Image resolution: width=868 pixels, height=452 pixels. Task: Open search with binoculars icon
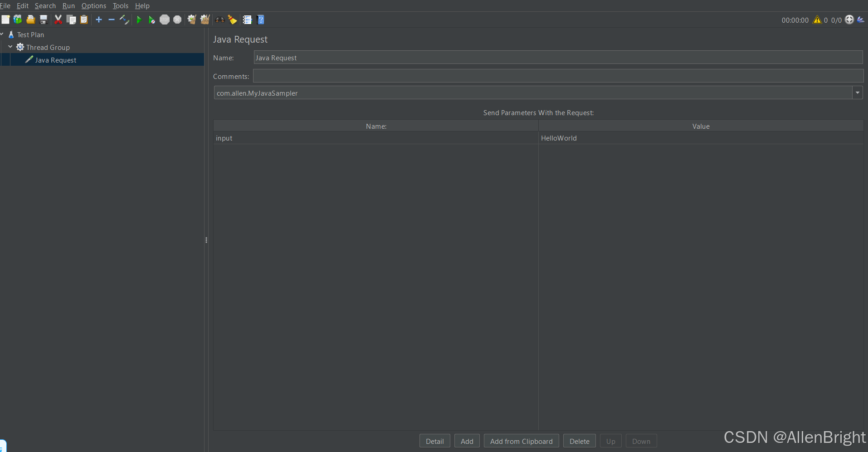tap(220, 19)
